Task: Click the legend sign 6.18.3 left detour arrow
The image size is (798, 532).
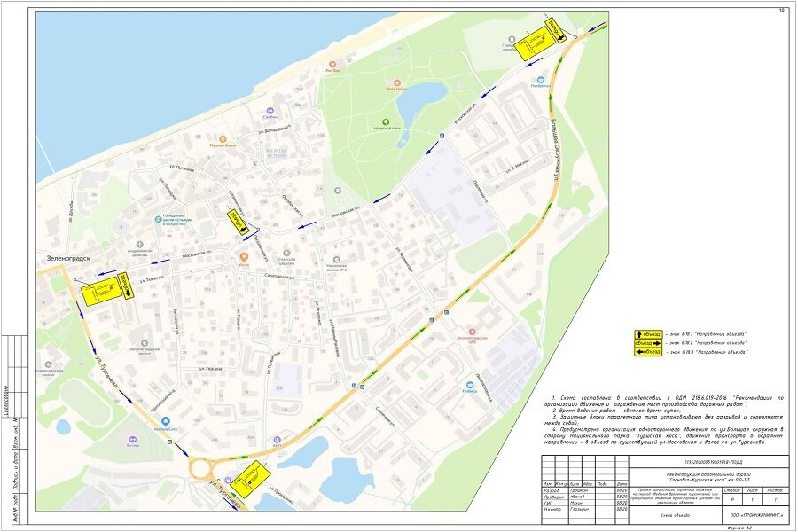Action: pos(648,352)
